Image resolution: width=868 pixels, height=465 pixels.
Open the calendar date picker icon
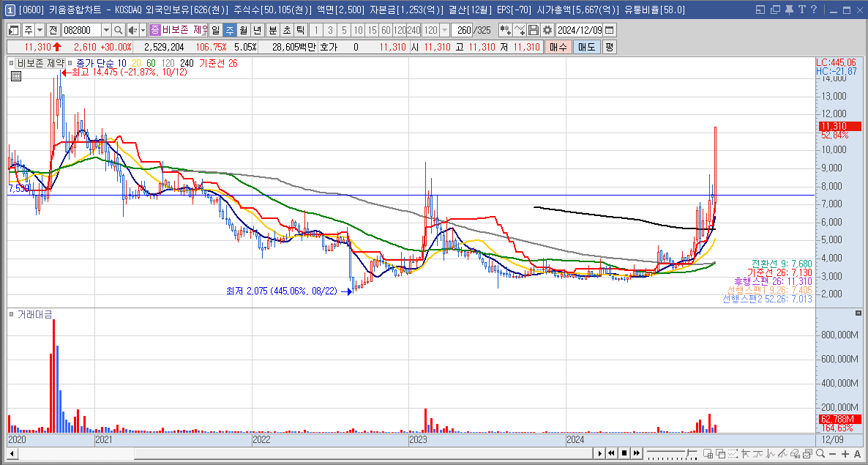tap(610, 31)
